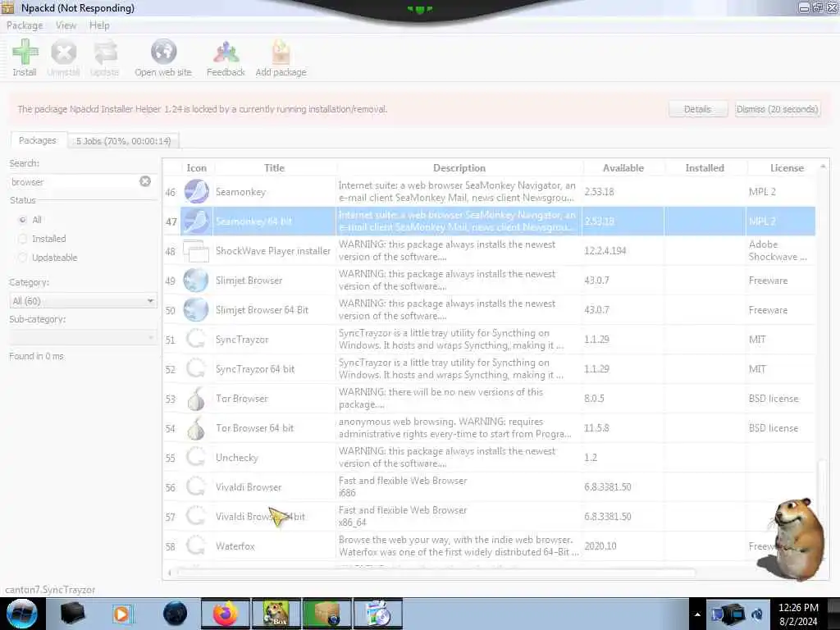Open the Windows Start button
Viewport: 840px width, 630px height.
point(22,614)
